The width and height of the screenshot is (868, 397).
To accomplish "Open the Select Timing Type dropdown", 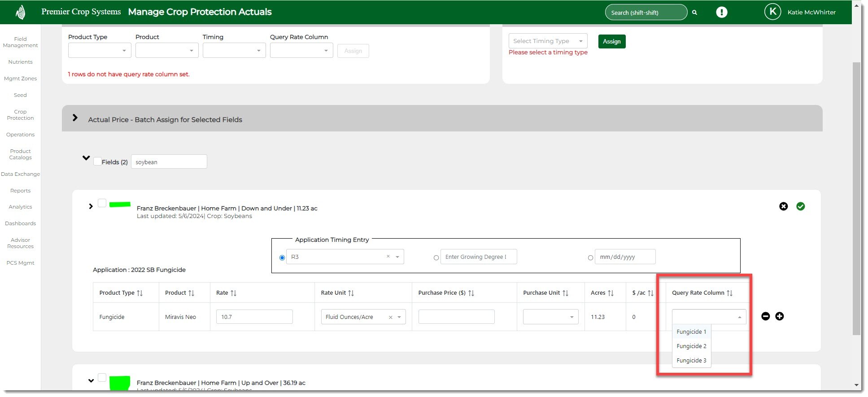I will point(548,41).
